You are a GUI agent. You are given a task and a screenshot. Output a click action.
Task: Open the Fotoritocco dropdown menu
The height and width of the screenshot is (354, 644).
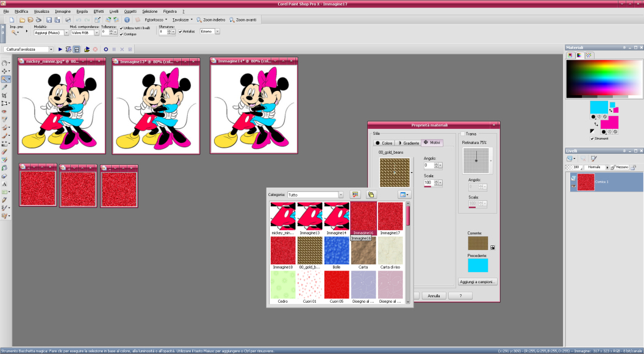point(156,20)
